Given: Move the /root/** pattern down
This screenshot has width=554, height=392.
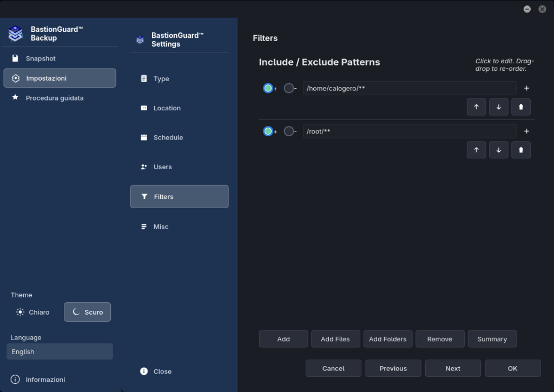Looking at the screenshot, I should point(498,150).
